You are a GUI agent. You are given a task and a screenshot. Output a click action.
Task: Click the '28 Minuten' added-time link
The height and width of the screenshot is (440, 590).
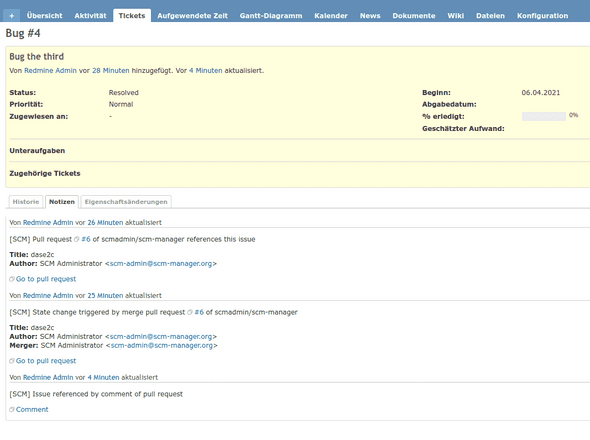pyautogui.click(x=111, y=71)
